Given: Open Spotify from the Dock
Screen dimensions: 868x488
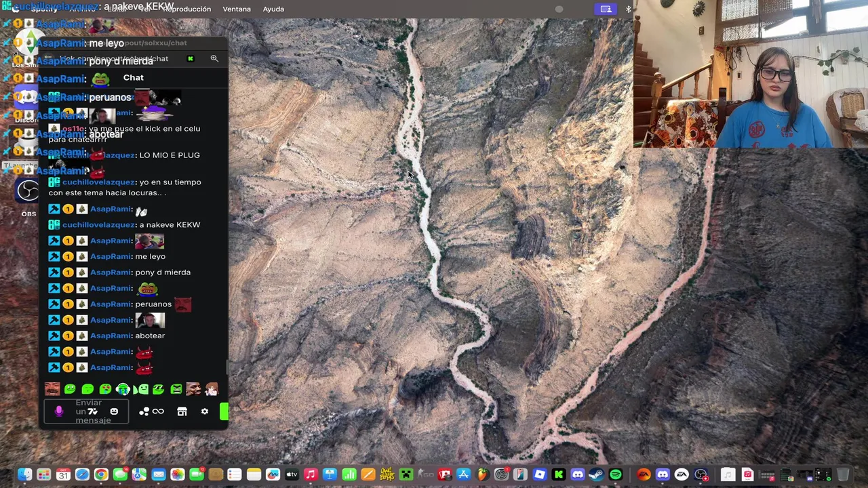Looking at the screenshot, I should (616, 474).
